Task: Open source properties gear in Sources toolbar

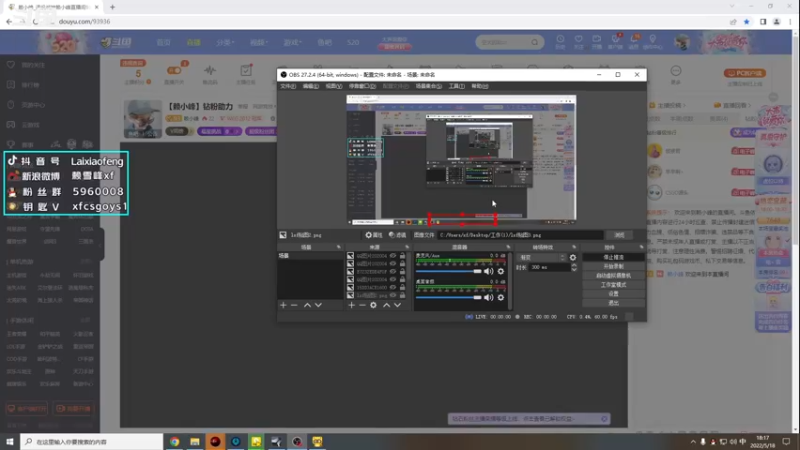Action: pyautogui.click(x=373, y=305)
